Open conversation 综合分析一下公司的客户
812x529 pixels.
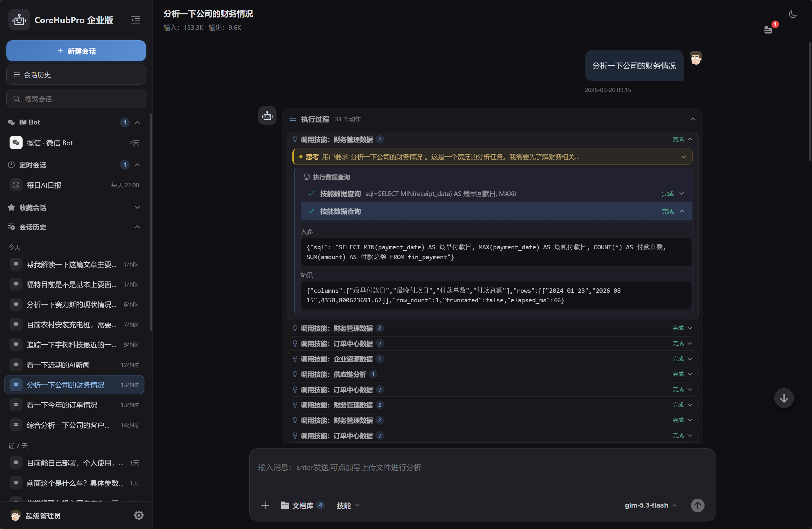[x=74, y=425]
